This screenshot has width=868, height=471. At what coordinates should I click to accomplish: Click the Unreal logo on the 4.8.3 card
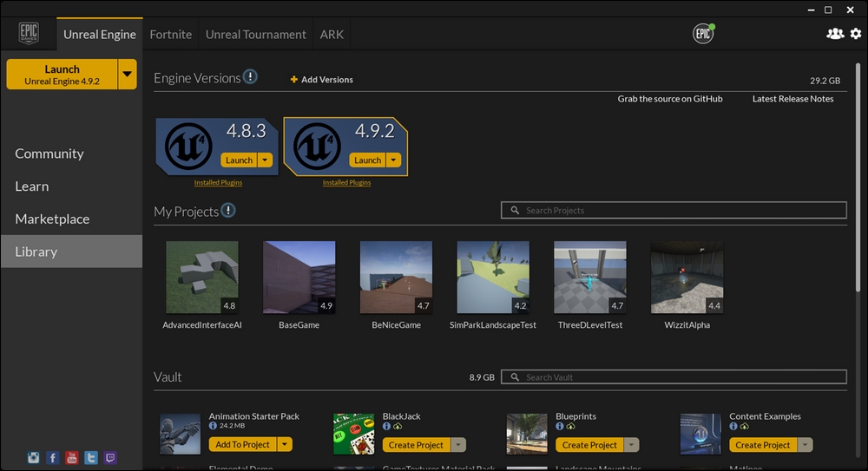188,146
